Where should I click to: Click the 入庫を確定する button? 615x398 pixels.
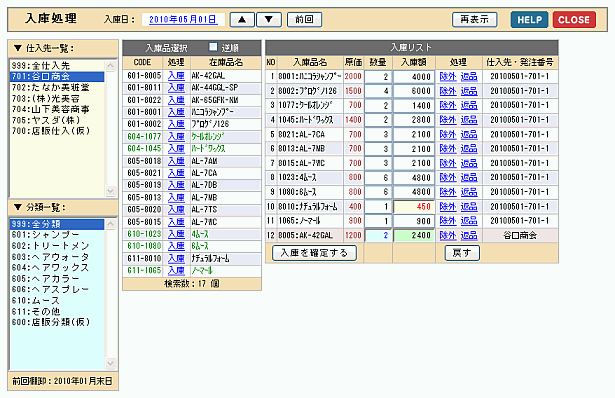pos(314,253)
